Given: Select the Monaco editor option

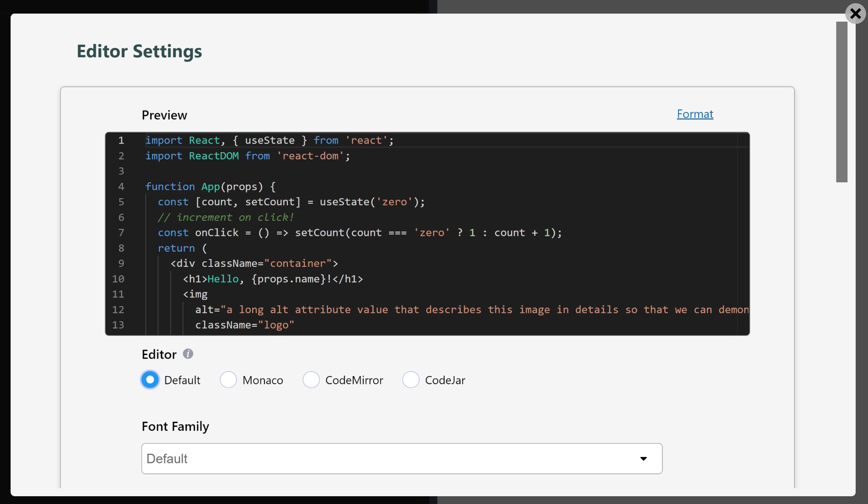Looking at the screenshot, I should pyautogui.click(x=228, y=380).
